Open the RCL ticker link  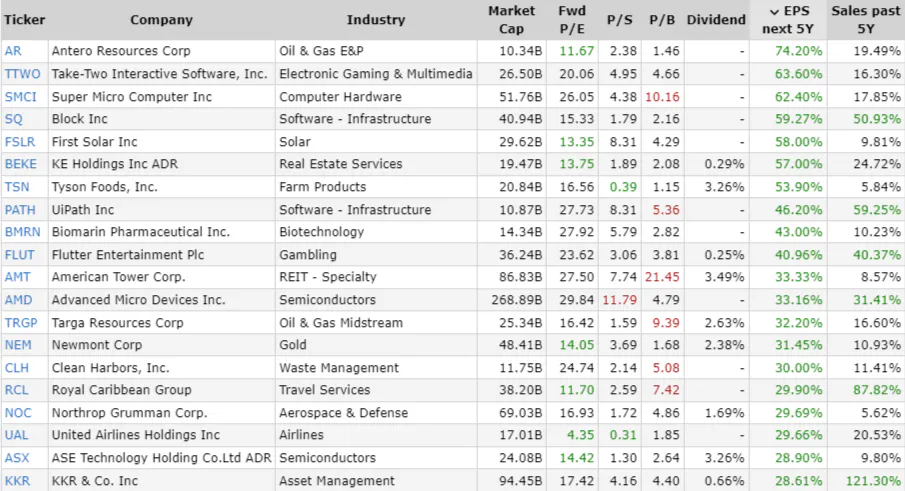(x=16, y=390)
